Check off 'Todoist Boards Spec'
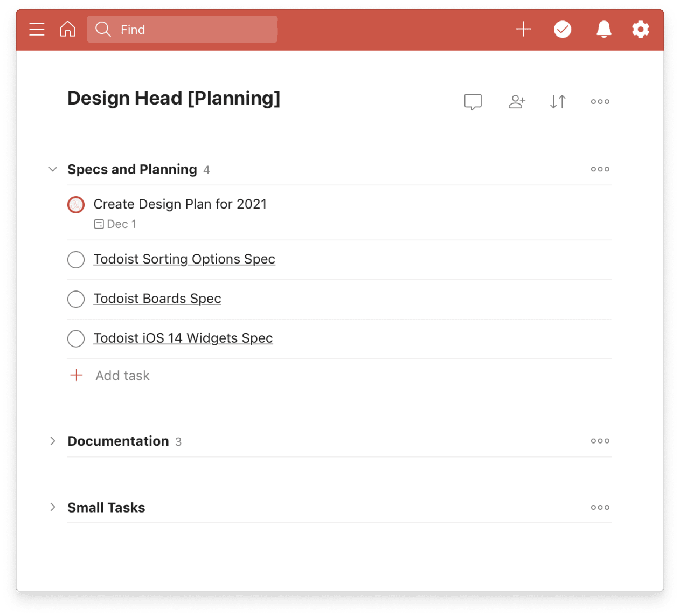680x616 pixels. (x=76, y=299)
